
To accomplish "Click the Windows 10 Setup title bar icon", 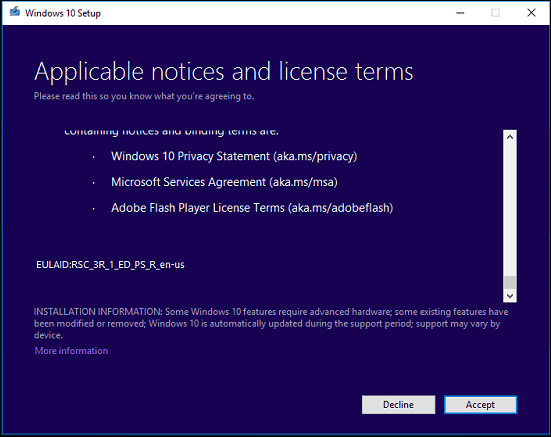I will (15, 12).
